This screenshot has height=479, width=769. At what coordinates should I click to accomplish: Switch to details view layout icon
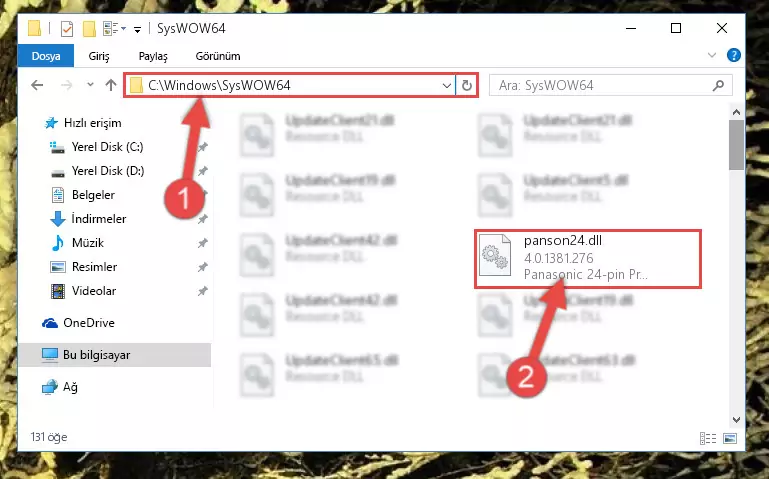click(708, 438)
